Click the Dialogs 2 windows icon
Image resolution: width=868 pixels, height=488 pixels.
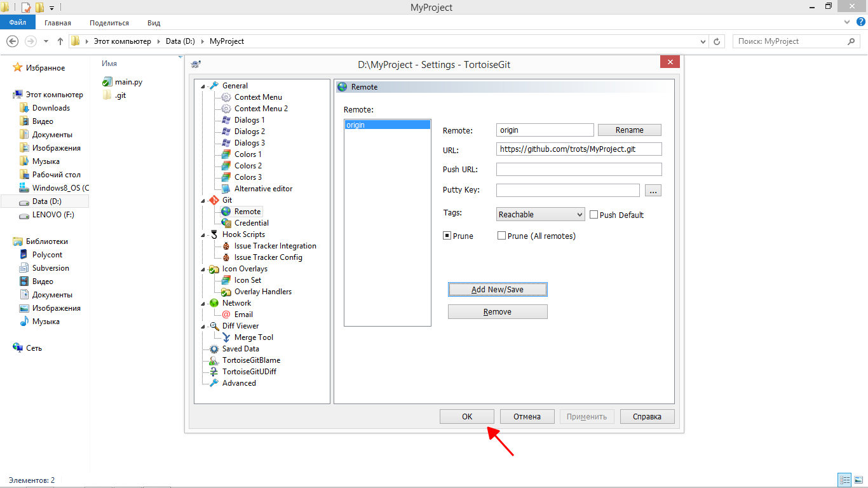click(226, 132)
